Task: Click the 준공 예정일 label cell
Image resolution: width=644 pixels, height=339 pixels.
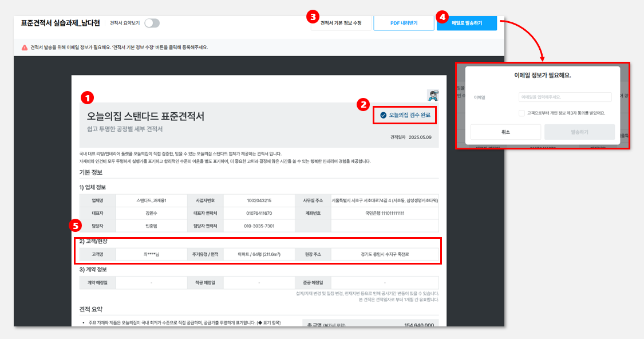Action: click(313, 283)
